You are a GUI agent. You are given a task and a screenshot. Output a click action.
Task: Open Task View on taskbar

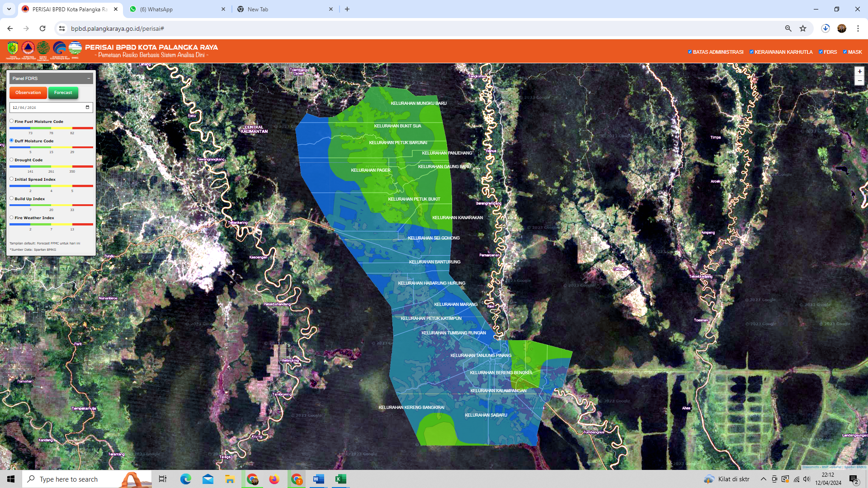[x=163, y=479]
